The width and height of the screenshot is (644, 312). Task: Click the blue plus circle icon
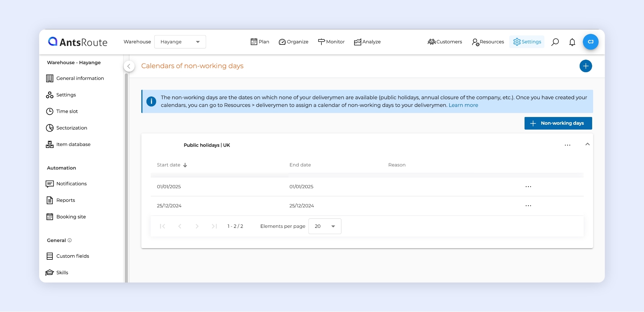585,66
